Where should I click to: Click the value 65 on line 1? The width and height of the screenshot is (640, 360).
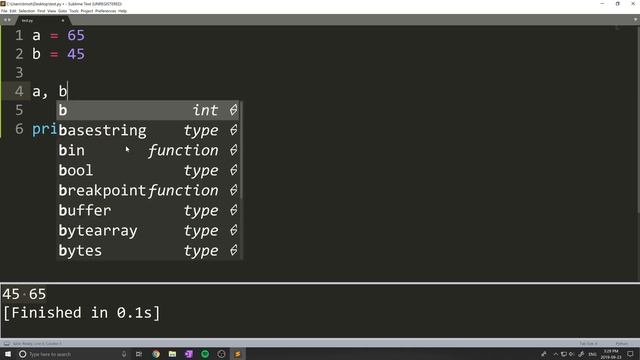pyautogui.click(x=76, y=36)
